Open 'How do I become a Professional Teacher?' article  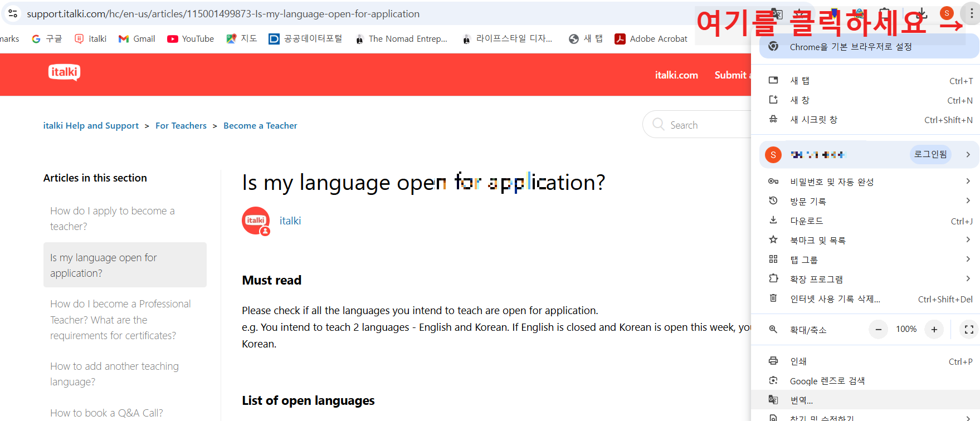(x=120, y=320)
